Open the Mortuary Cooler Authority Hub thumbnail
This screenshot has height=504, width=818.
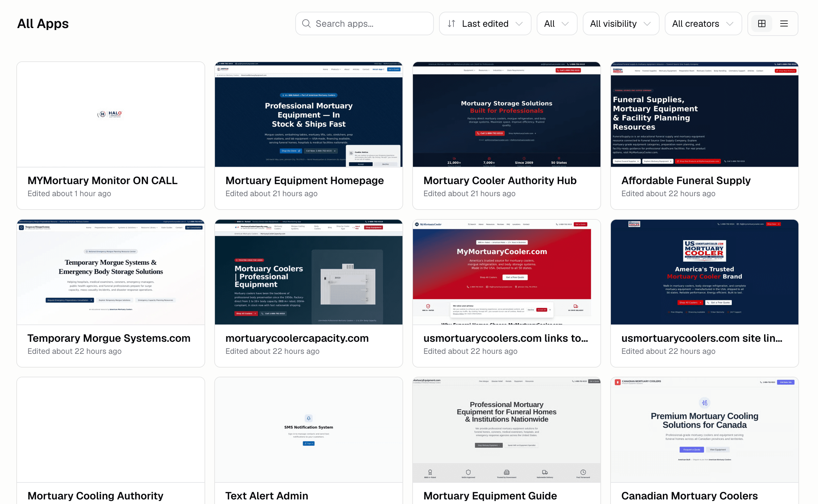click(x=506, y=114)
